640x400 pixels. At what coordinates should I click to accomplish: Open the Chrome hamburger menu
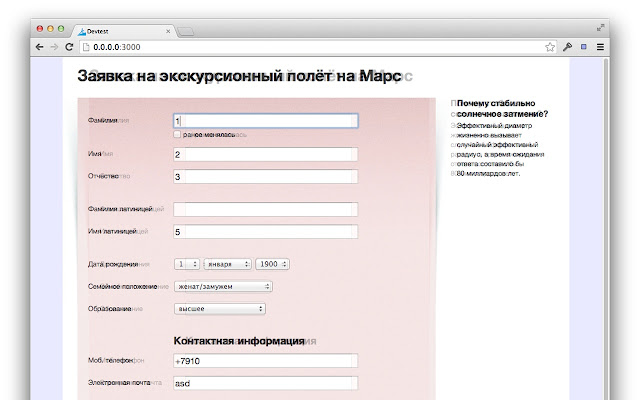[600, 47]
